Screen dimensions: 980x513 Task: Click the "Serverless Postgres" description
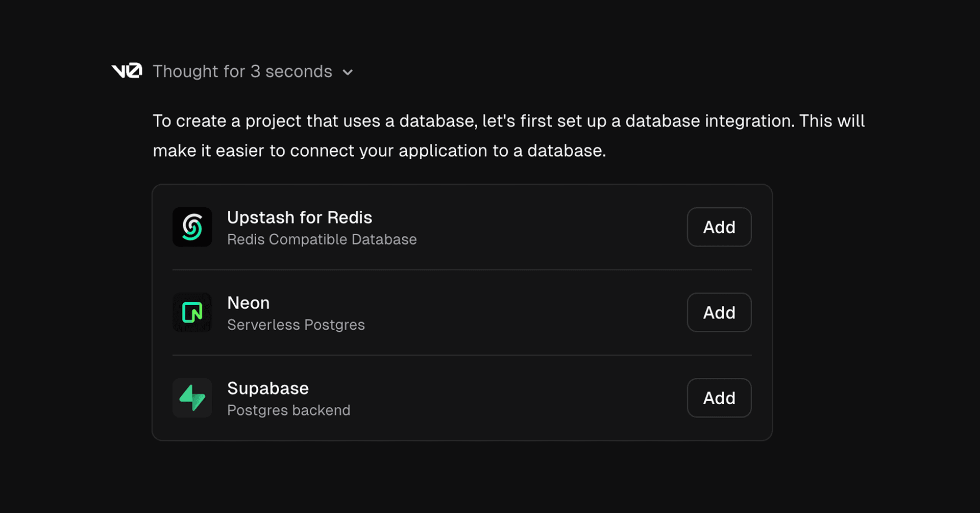pyautogui.click(x=296, y=325)
